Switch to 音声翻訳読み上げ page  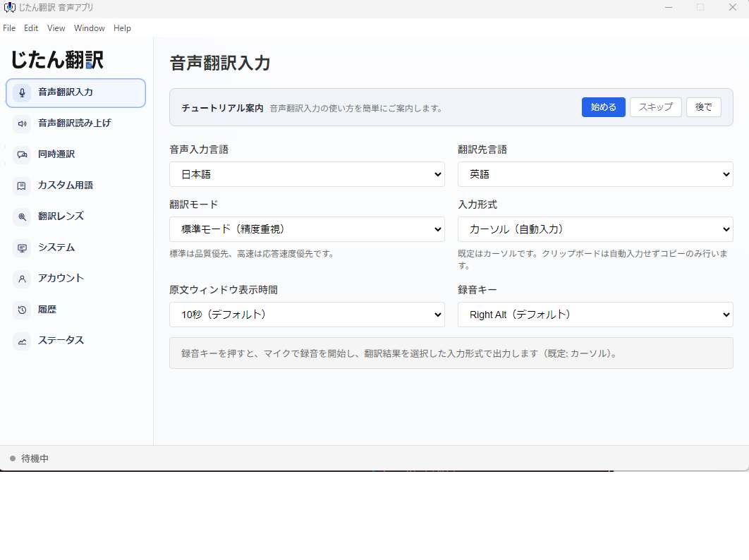click(75, 123)
